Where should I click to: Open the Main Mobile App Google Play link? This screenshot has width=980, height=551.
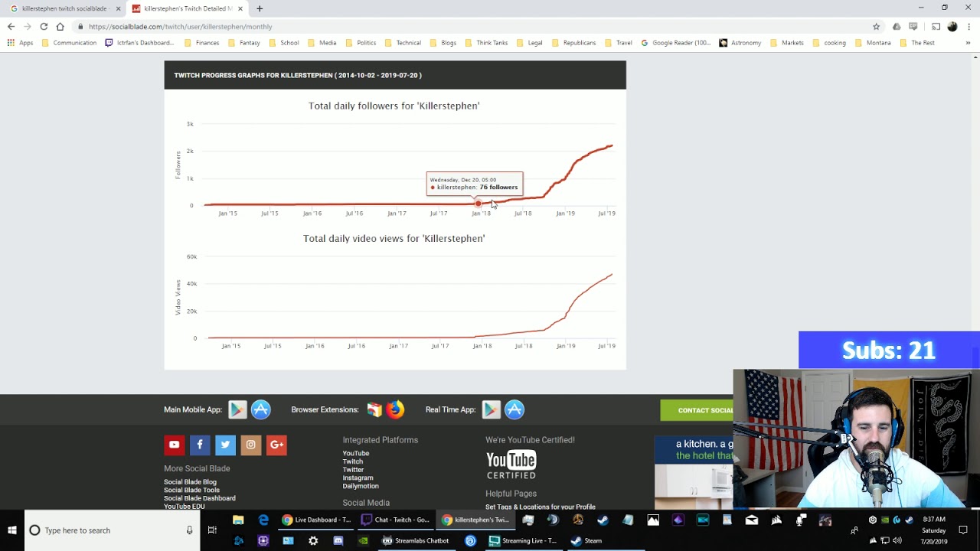[237, 409]
